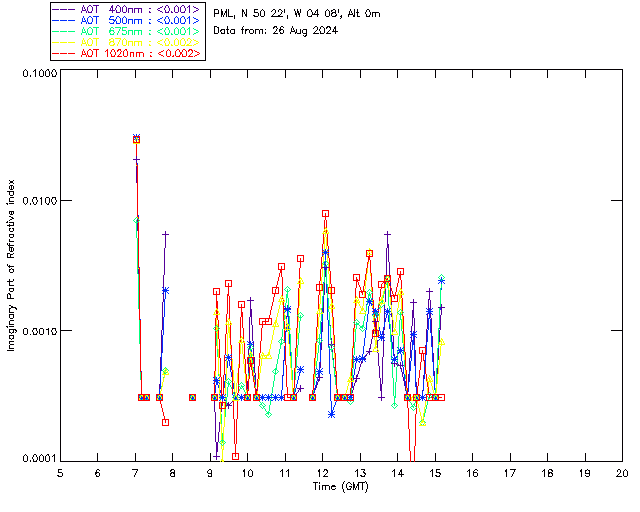Click the x-axis tick label 15
This screenshot has height=512, width=640.
[435, 473]
